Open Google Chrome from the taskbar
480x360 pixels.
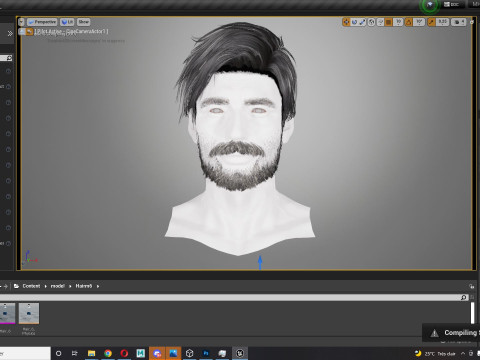pos(108,353)
